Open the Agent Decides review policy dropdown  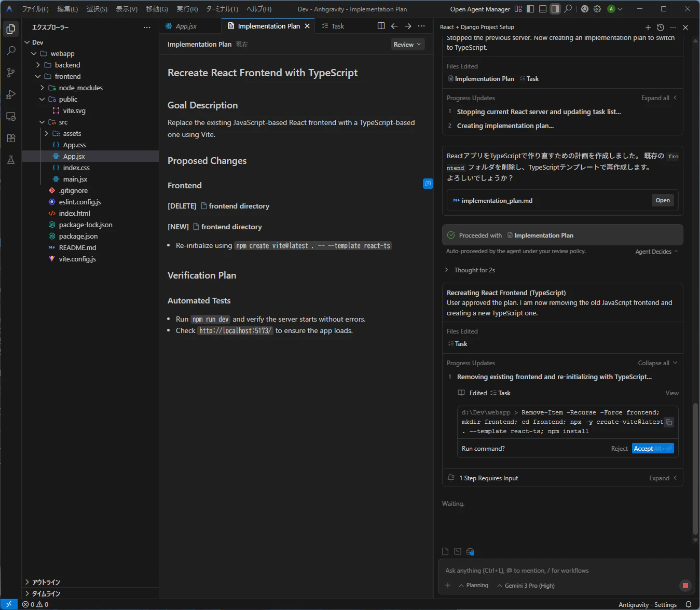[656, 252]
